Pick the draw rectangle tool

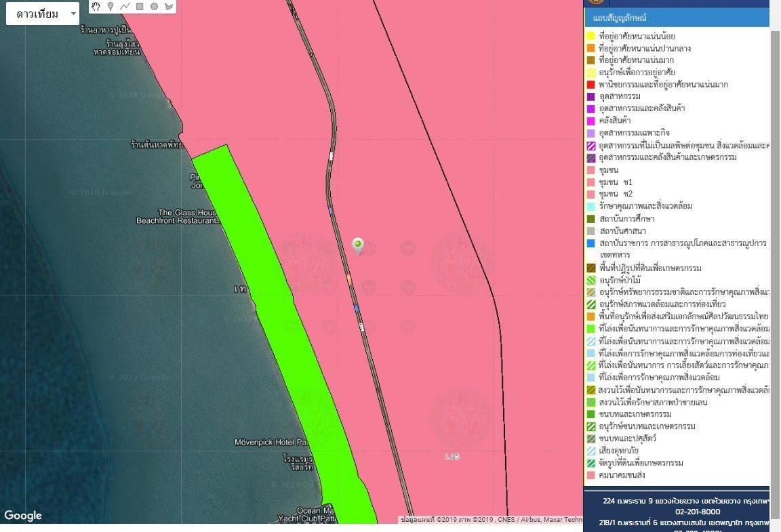click(140, 7)
